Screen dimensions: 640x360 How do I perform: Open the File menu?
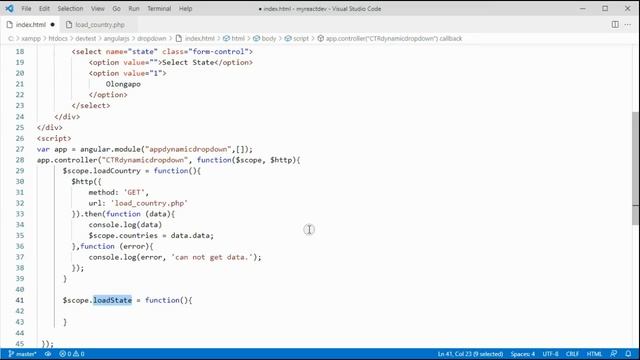26,9
